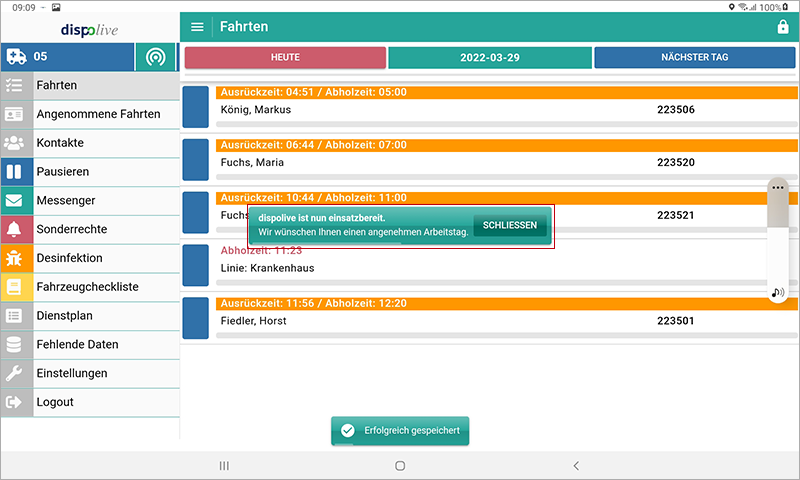Viewport: 800px width, 480px height.
Task: Dismiss the notification with SCHLIESSEN
Action: (x=509, y=225)
